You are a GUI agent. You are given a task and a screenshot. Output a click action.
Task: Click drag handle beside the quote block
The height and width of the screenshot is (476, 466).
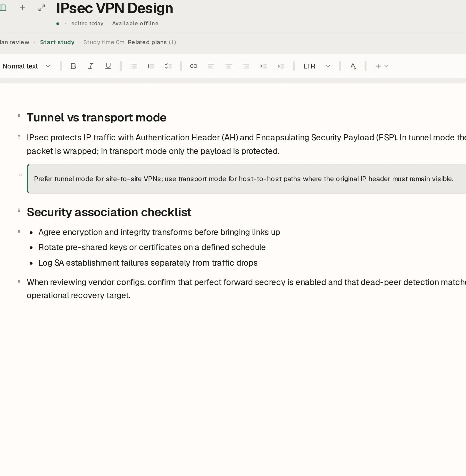click(21, 174)
